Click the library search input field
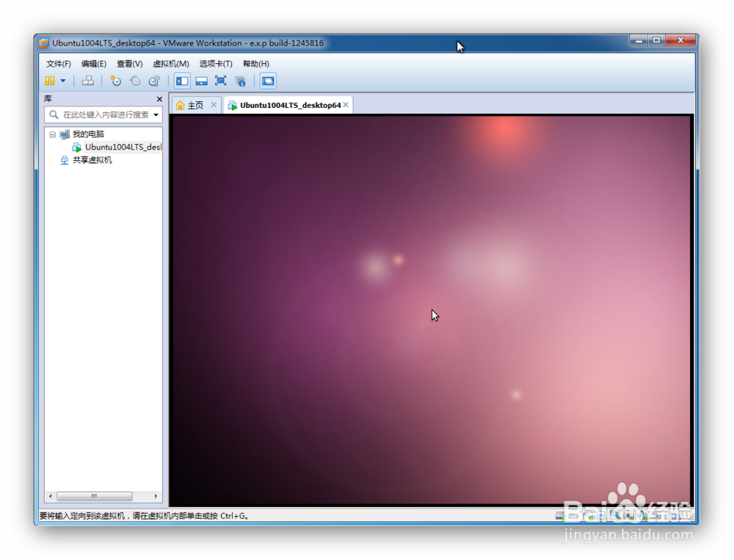Viewport: 734px width, 560px height. [103, 114]
